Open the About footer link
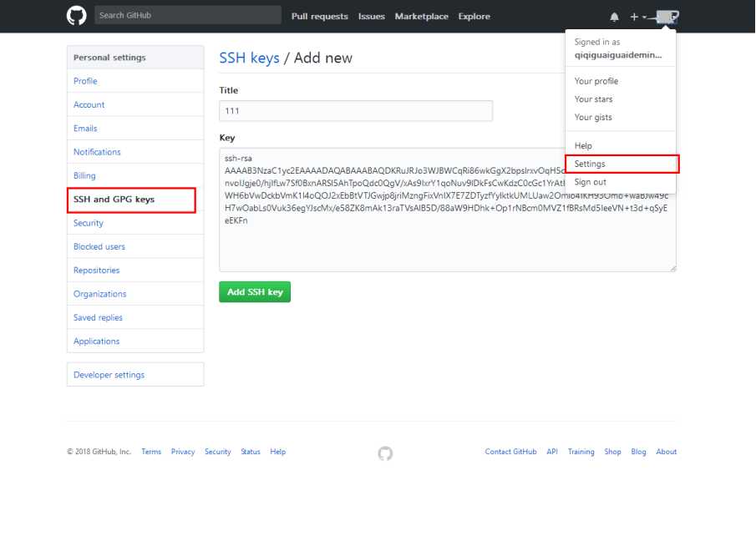The height and width of the screenshot is (536, 756). 667,452
